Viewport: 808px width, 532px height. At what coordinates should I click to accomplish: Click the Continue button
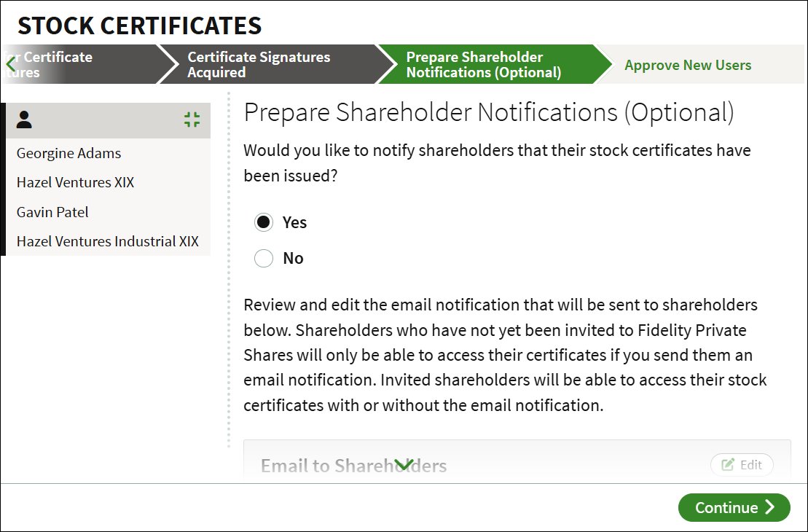pos(734,507)
